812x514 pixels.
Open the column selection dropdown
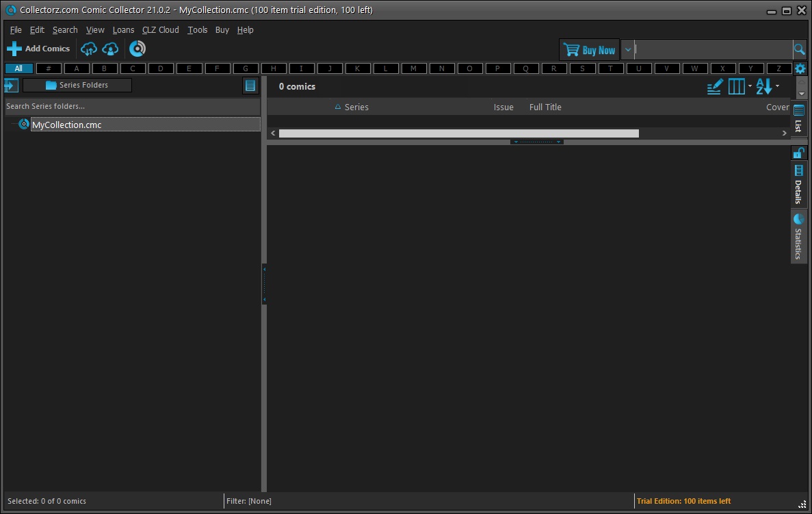(x=739, y=86)
